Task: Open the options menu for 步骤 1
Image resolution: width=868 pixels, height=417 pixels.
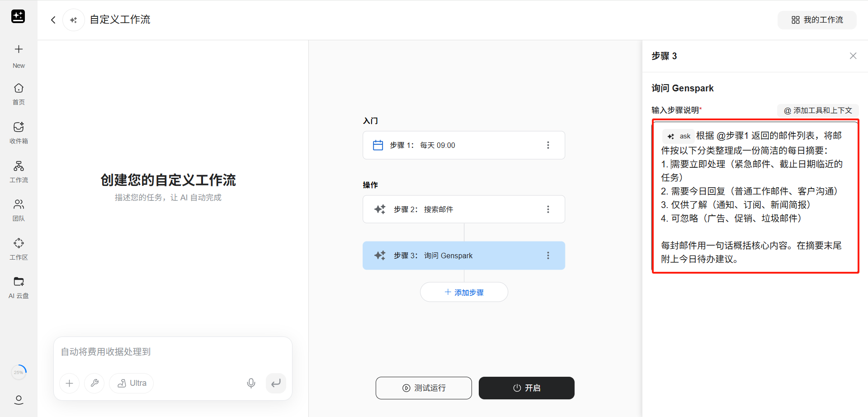Action: coord(548,145)
